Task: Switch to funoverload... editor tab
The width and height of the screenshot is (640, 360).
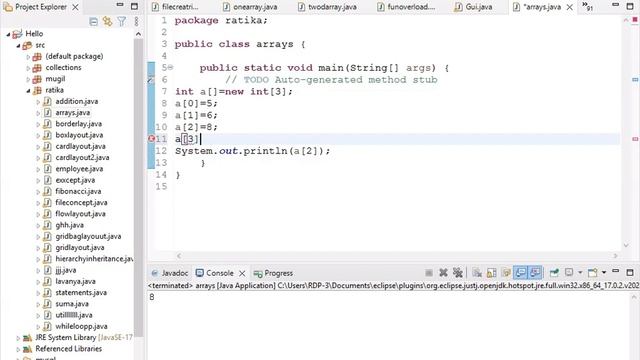Action: coord(406,7)
